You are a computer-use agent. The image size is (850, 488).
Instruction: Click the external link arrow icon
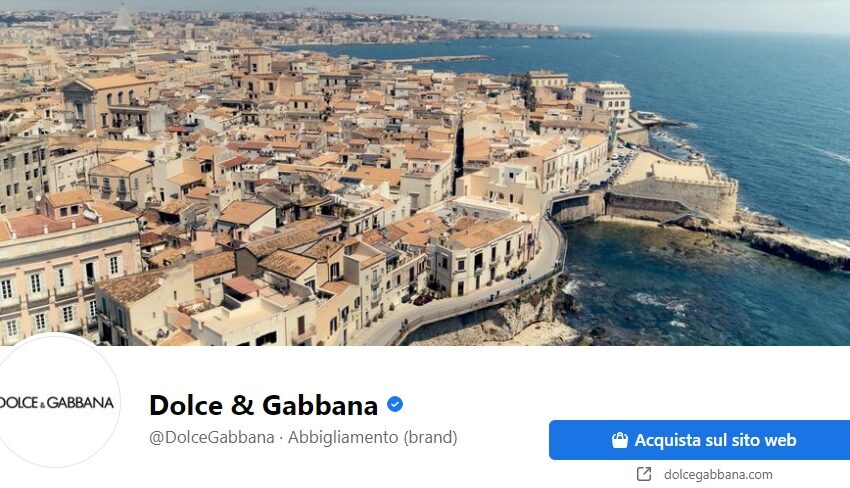point(643,474)
